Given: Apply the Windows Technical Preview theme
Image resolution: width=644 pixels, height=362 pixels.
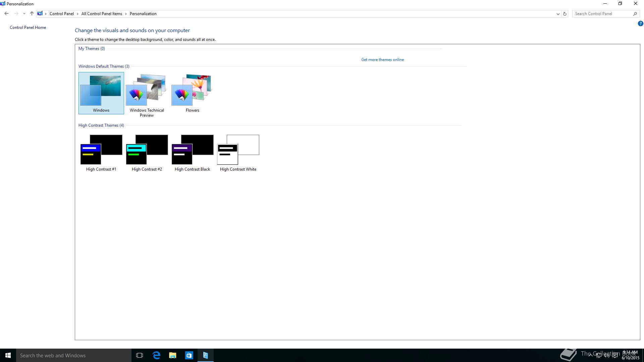Looking at the screenshot, I should coord(147,95).
